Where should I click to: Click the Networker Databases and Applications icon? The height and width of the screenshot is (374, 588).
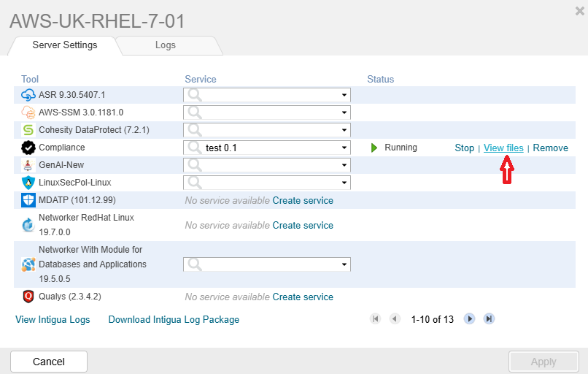click(28, 264)
